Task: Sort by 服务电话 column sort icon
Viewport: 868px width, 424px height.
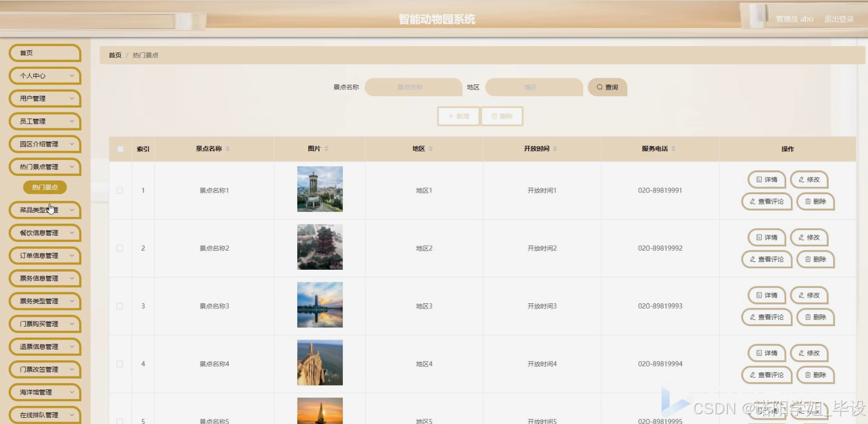Action: click(673, 149)
